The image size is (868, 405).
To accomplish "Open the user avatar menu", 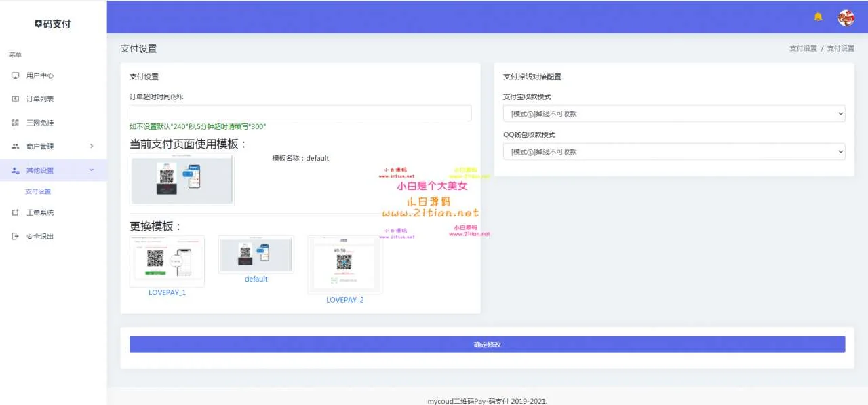I will coord(846,18).
